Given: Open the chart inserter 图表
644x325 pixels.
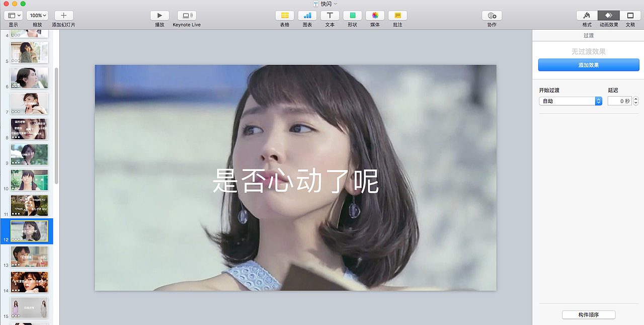Looking at the screenshot, I should tap(307, 16).
